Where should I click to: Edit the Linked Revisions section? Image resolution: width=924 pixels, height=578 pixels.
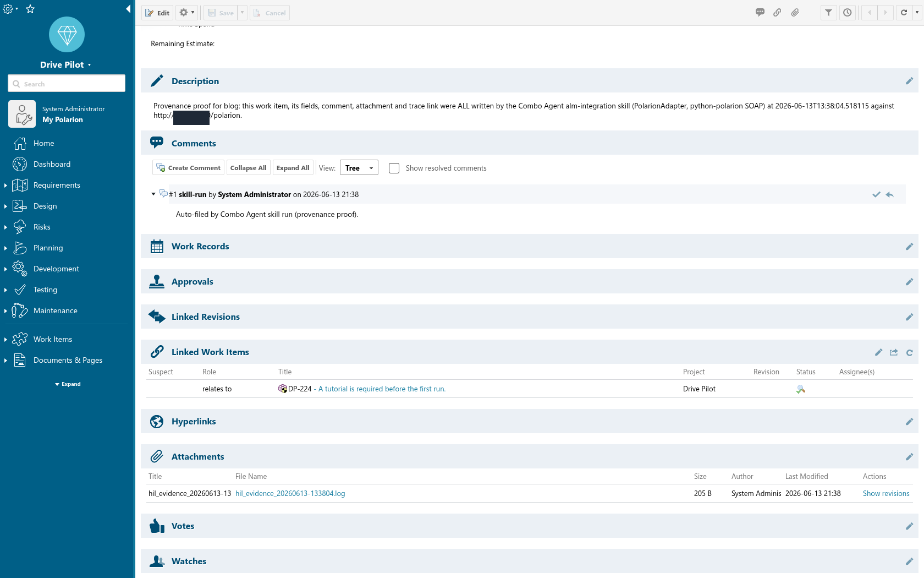coord(909,317)
